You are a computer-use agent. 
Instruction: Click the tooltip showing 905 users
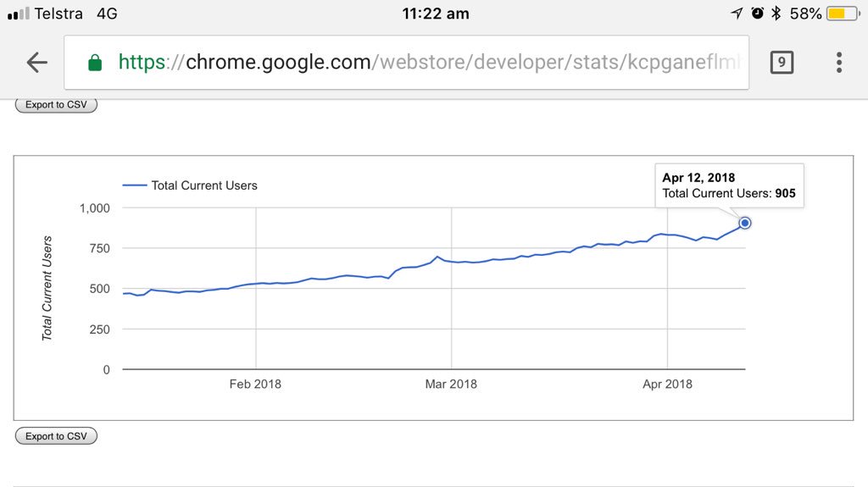(729, 186)
